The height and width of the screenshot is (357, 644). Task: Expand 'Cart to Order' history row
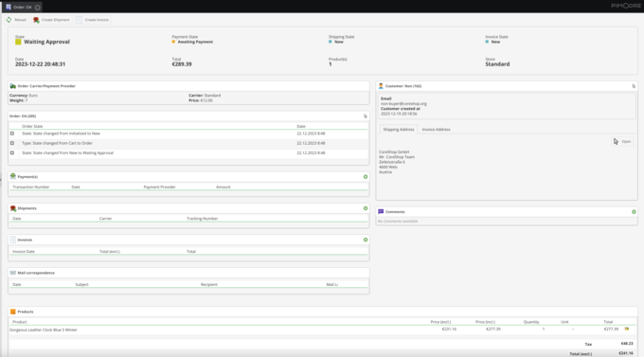[12, 143]
